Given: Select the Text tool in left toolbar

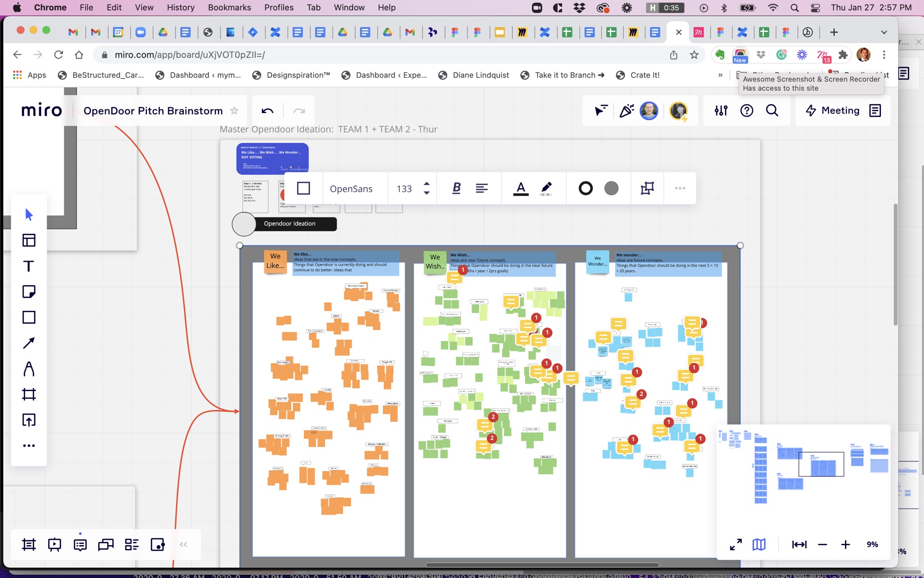Looking at the screenshot, I should click(x=29, y=266).
